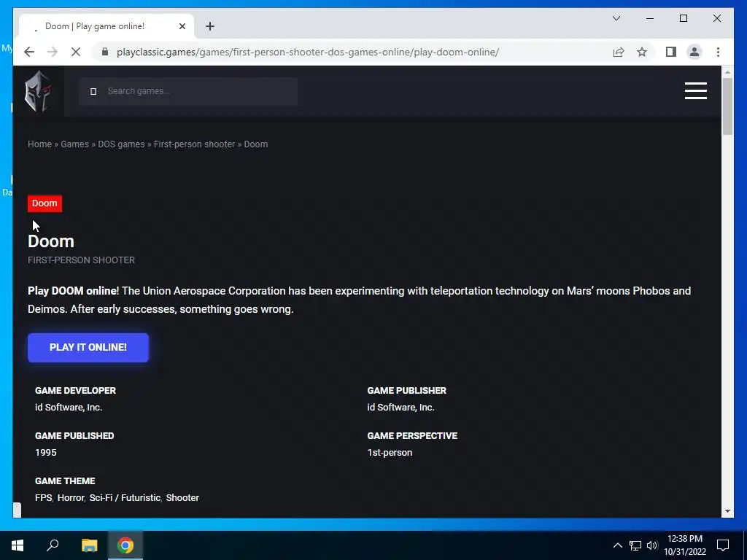Click the PLAY IT ONLINE! button
The width and height of the screenshot is (747, 560).
pos(88,348)
